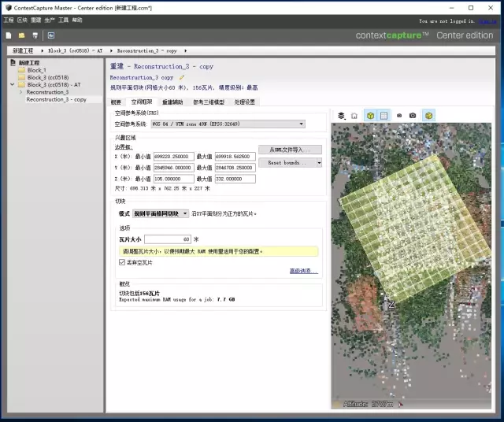The width and height of the screenshot is (504, 422).
Task: Expand the Reconstruction_3 tree node
Action: pyautogui.click(x=21, y=92)
